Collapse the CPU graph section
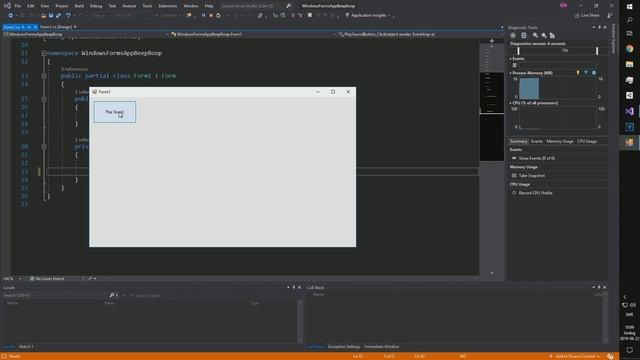 coord(511,103)
